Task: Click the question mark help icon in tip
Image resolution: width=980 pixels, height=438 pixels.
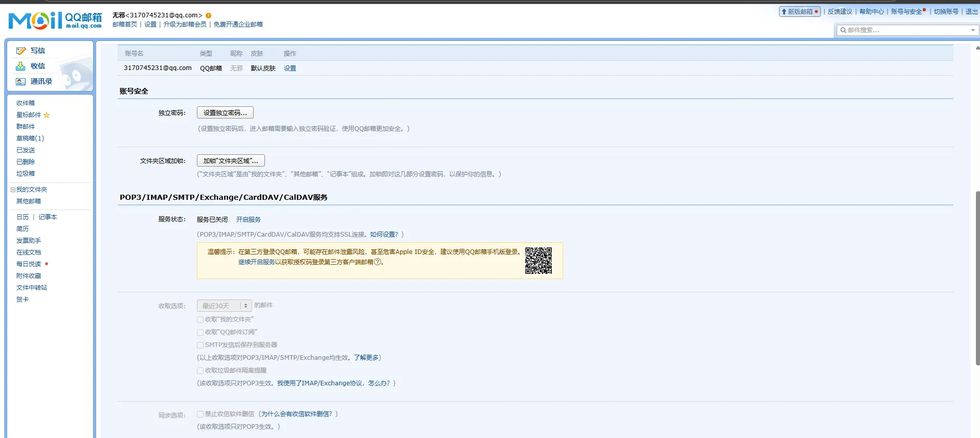Action: [377, 262]
